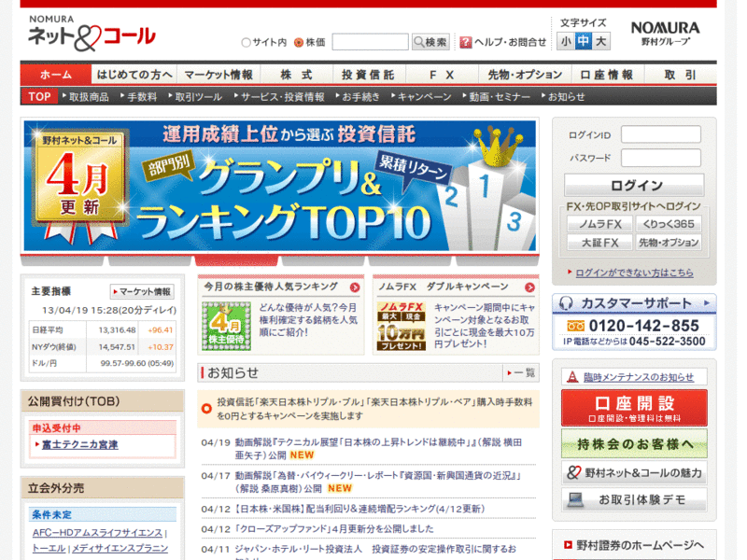Open the 株主優待 ranking circle arrow icon
The image size is (747, 560).
coord(355,287)
